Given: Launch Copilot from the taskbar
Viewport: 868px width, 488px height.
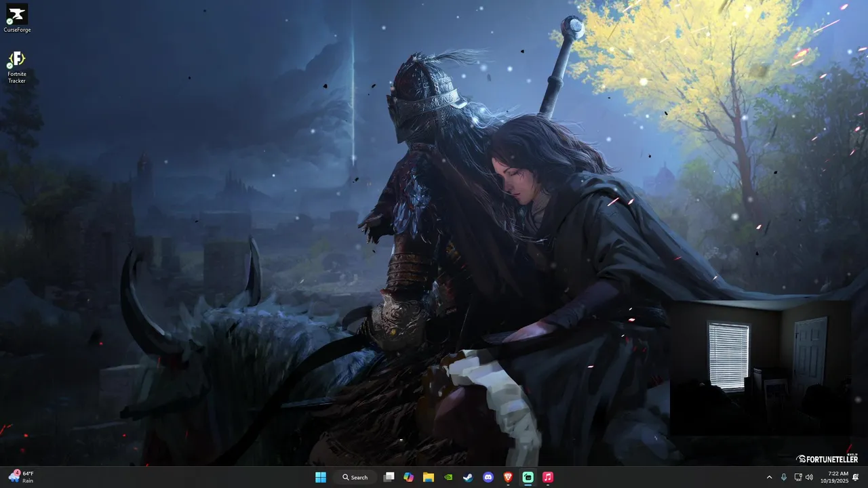Looking at the screenshot, I should (x=408, y=477).
